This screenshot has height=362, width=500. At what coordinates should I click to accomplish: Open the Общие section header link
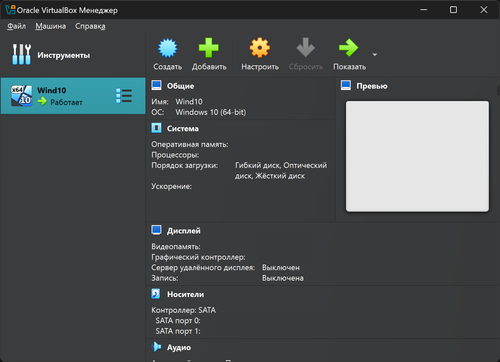pyautogui.click(x=180, y=86)
